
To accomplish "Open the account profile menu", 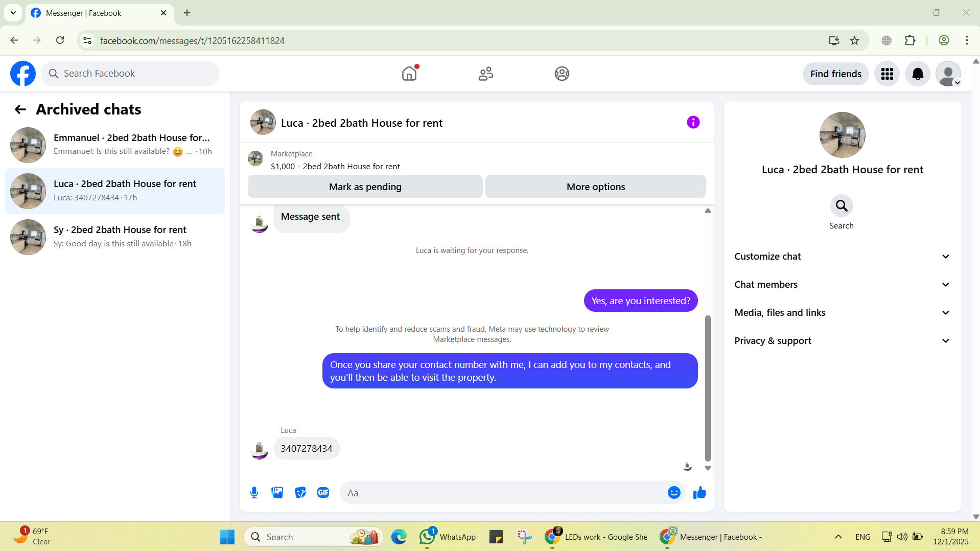I will tap(948, 74).
